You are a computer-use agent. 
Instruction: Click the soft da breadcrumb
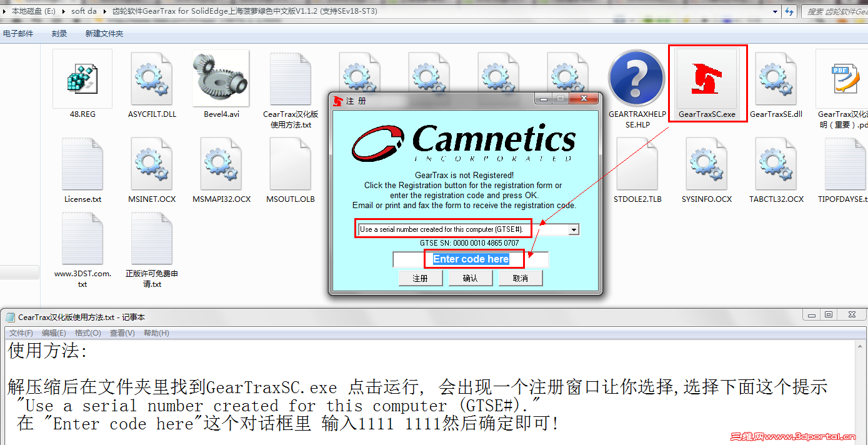coord(84,11)
